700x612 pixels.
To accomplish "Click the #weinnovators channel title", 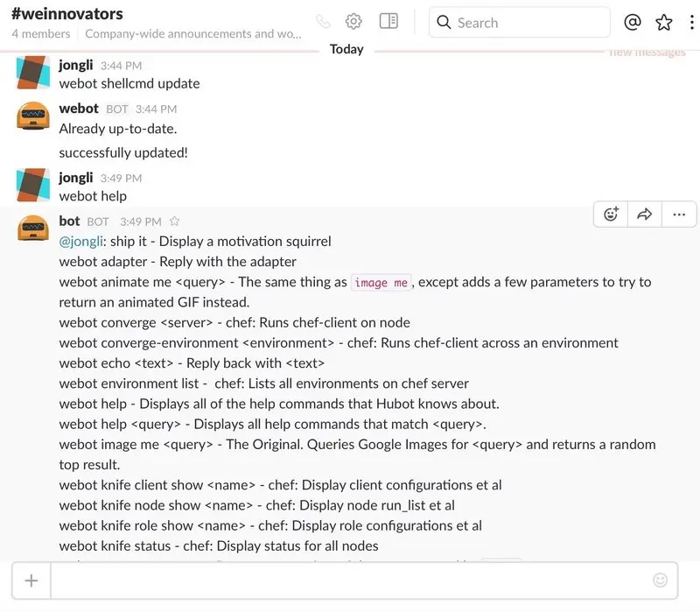I will pyautogui.click(x=67, y=14).
